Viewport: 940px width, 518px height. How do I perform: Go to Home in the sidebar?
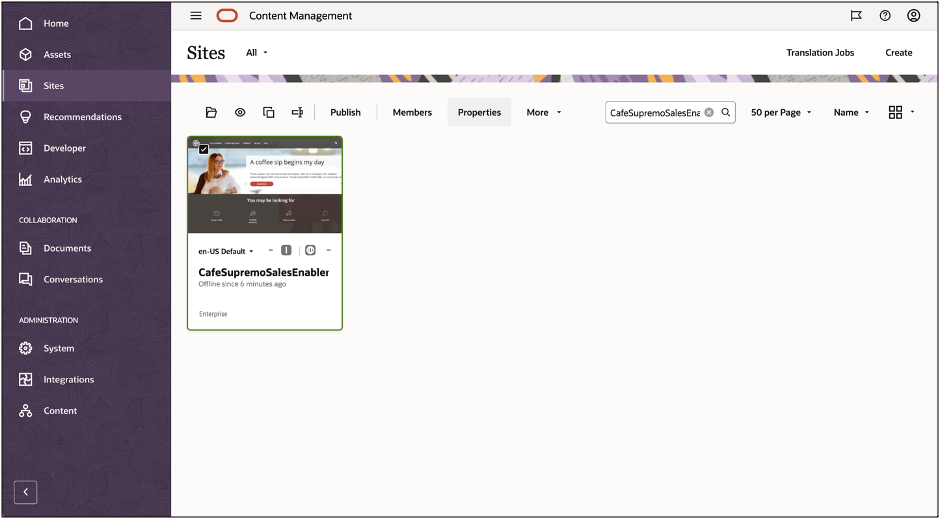(86, 23)
